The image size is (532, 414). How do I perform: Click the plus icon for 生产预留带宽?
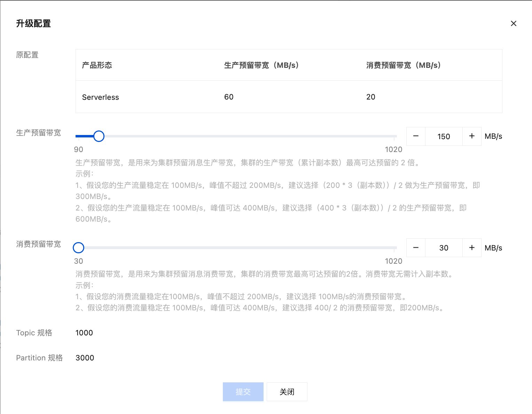(472, 136)
